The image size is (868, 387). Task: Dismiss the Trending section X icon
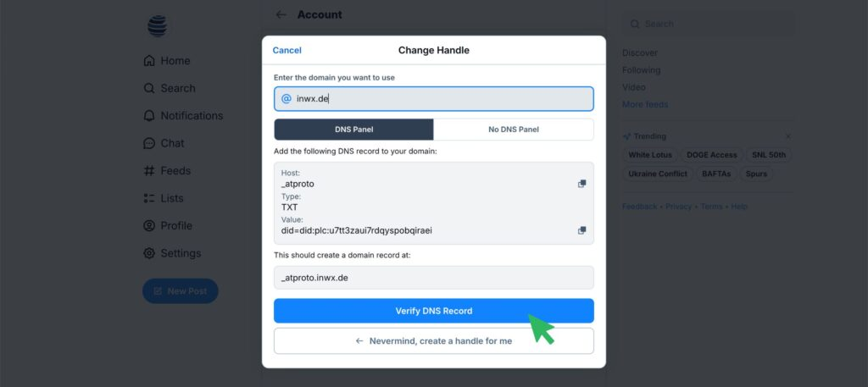point(788,136)
